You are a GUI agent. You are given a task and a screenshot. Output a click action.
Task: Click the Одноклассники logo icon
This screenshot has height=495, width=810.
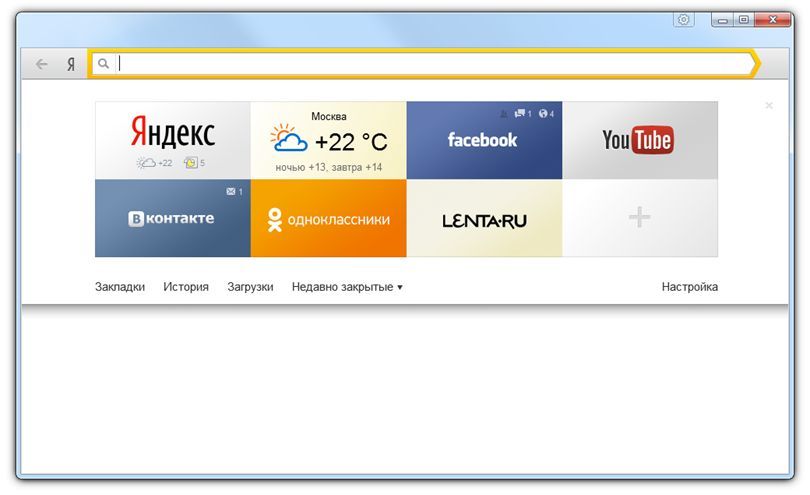pyautogui.click(x=275, y=220)
